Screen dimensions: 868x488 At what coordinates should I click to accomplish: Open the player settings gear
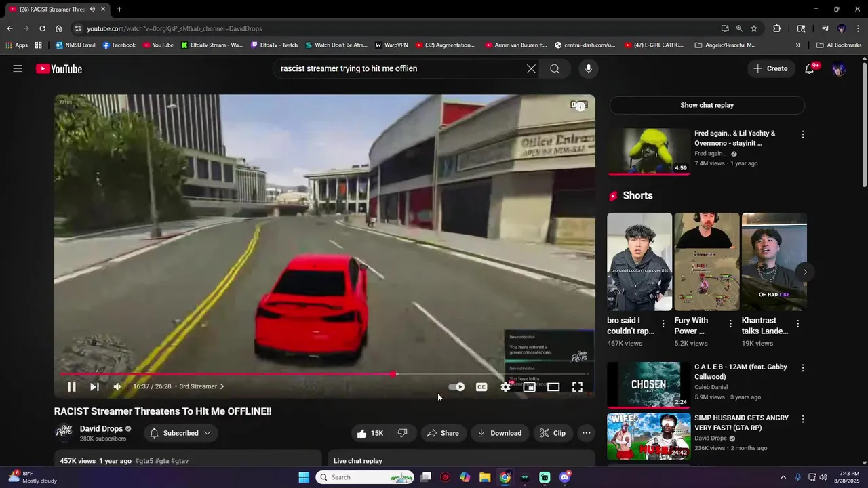pos(505,387)
